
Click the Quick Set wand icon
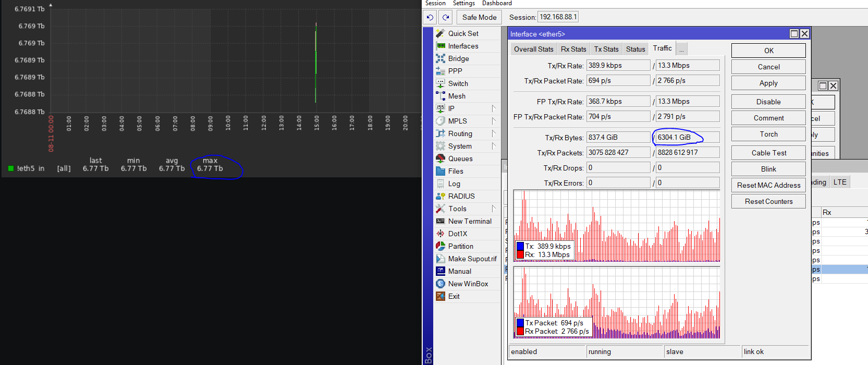[x=441, y=33]
